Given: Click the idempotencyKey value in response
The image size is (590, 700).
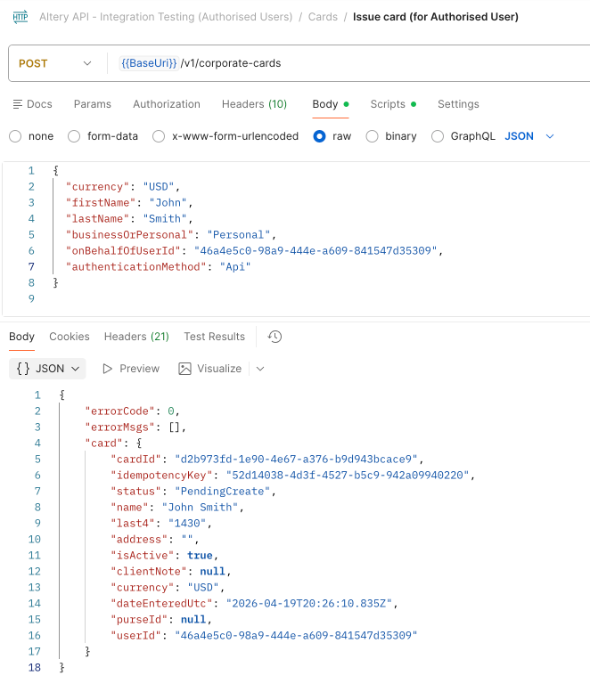Looking at the screenshot, I should click(x=348, y=476).
